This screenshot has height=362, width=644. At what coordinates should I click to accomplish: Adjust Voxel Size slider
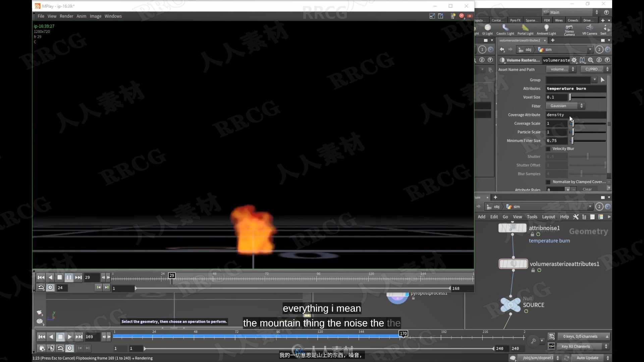(x=588, y=97)
